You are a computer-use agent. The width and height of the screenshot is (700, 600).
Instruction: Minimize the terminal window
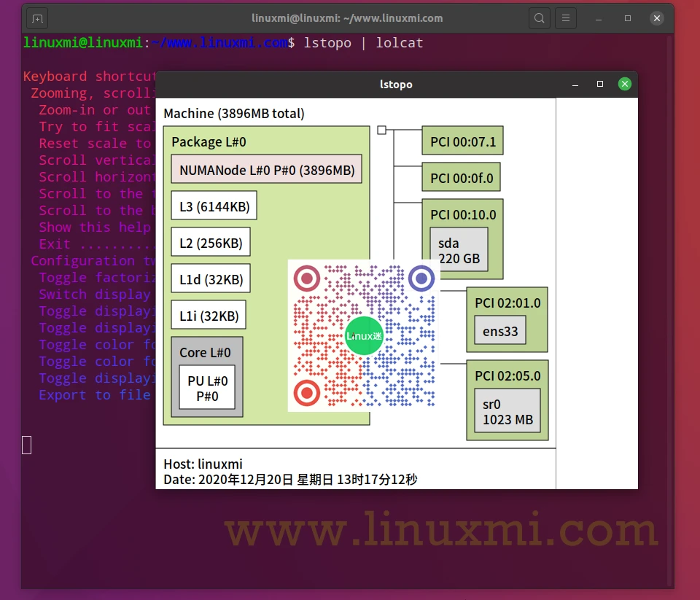click(599, 19)
